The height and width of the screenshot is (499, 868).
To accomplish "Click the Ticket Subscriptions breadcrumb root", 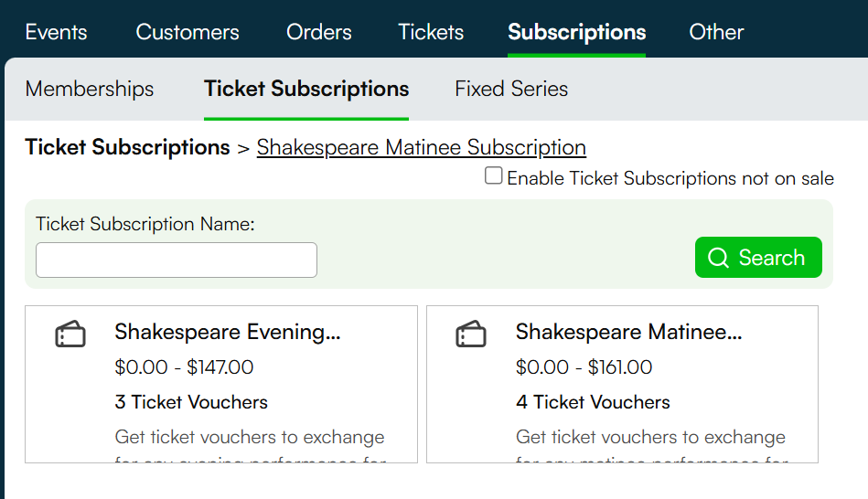I will click(127, 147).
